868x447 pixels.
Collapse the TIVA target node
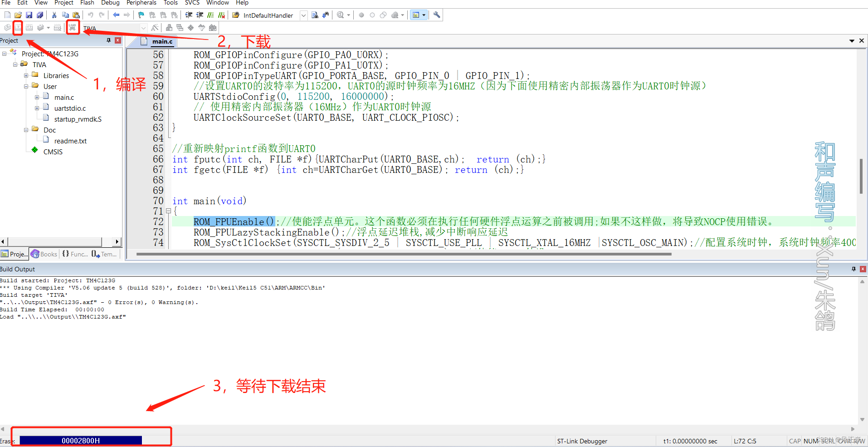click(x=15, y=64)
